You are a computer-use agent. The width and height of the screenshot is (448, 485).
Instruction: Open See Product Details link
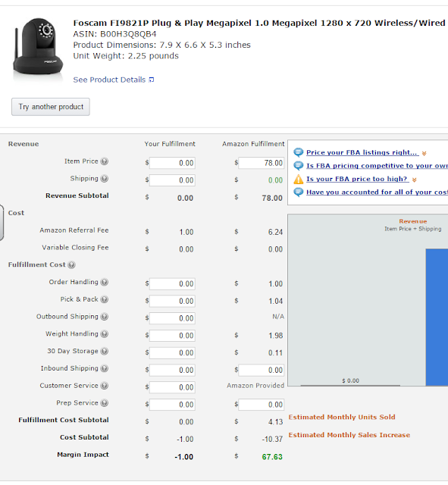(109, 80)
